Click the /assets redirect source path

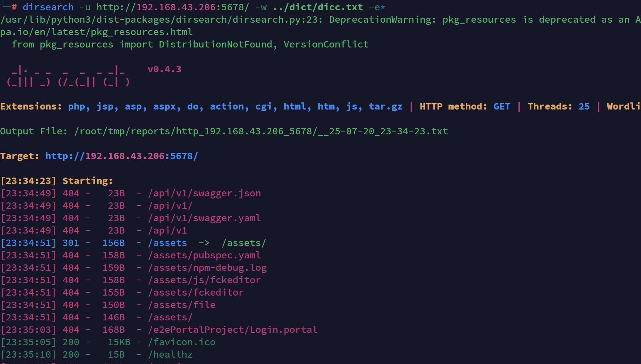pyautogui.click(x=167, y=243)
